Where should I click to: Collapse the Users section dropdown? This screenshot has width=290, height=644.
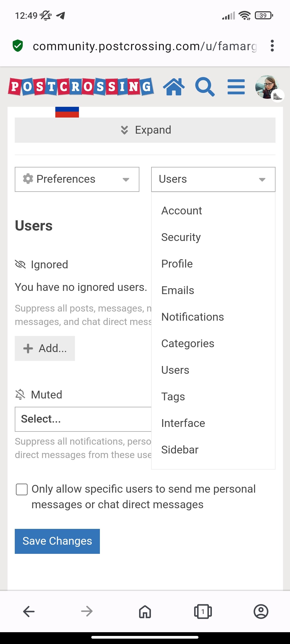click(213, 179)
